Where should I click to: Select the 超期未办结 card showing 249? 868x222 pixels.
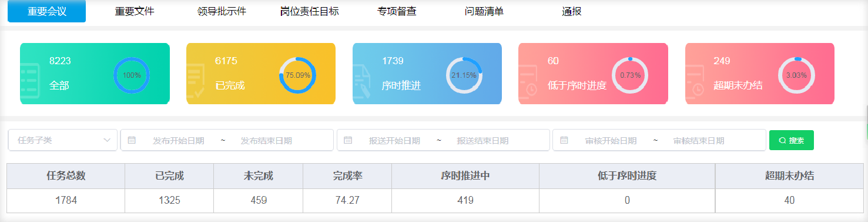pyautogui.click(x=760, y=74)
